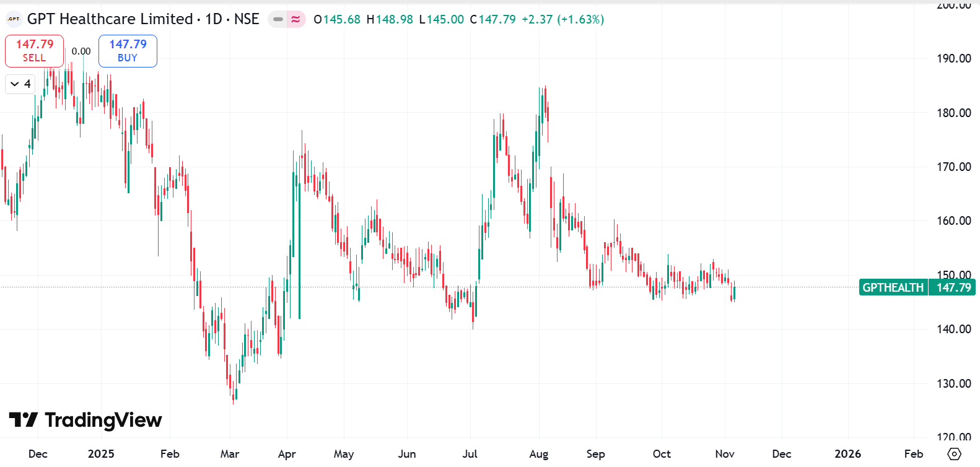The height and width of the screenshot is (467, 980).
Task: Click the current price tag 147.79 on axis
Action: (x=953, y=287)
